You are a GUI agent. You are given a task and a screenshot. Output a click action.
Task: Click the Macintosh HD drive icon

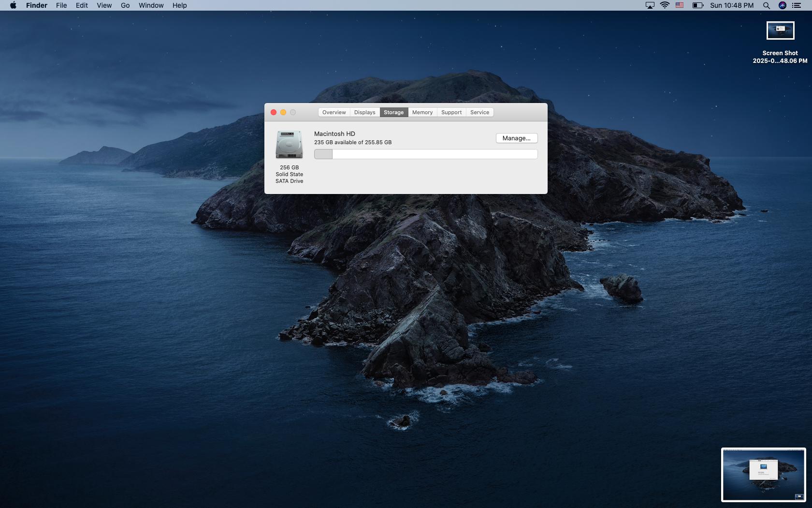pos(289,145)
